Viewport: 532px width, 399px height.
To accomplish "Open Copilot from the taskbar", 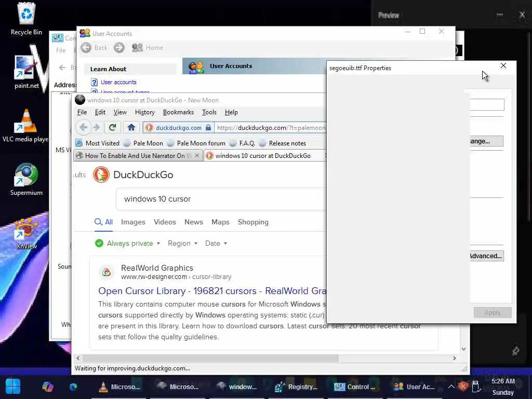I will [x=47, y=387].
